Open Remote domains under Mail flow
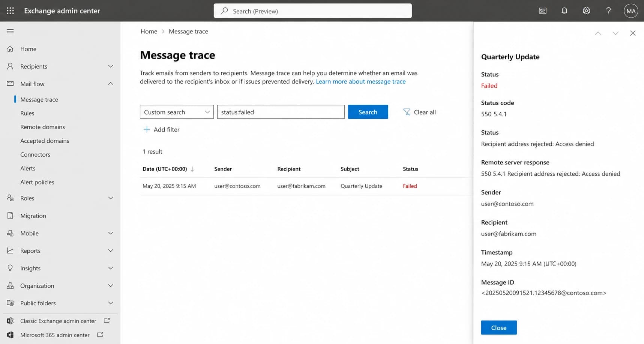Image resolution: width=644 pixels, height=344 pixels. click(x=42, y=127)
